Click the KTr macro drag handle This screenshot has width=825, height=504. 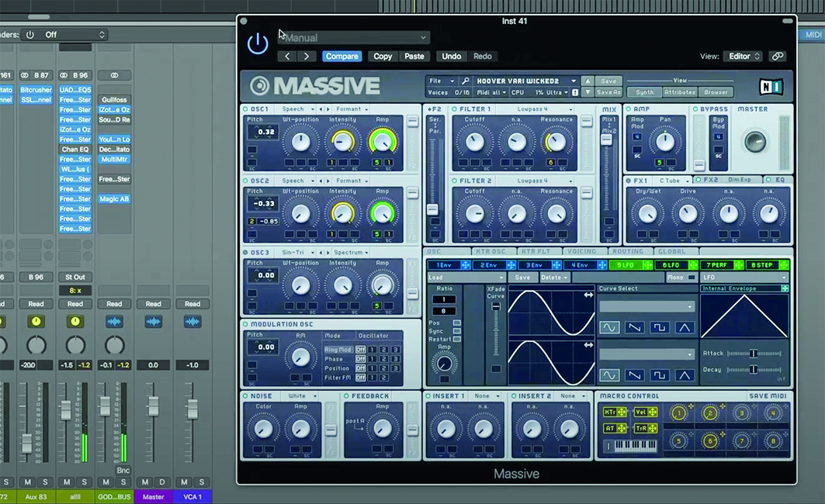pyautogui.click(x=622, y=412)
